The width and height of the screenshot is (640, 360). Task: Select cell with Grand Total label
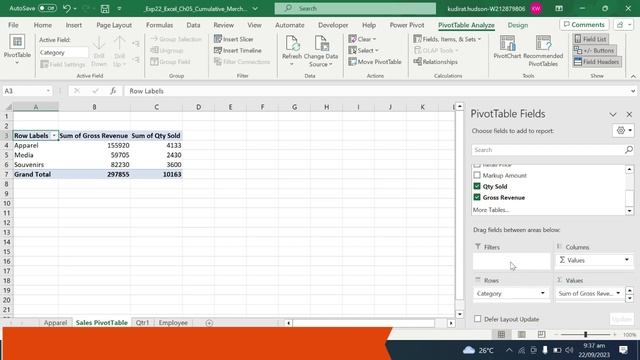(x=36, y=174)
